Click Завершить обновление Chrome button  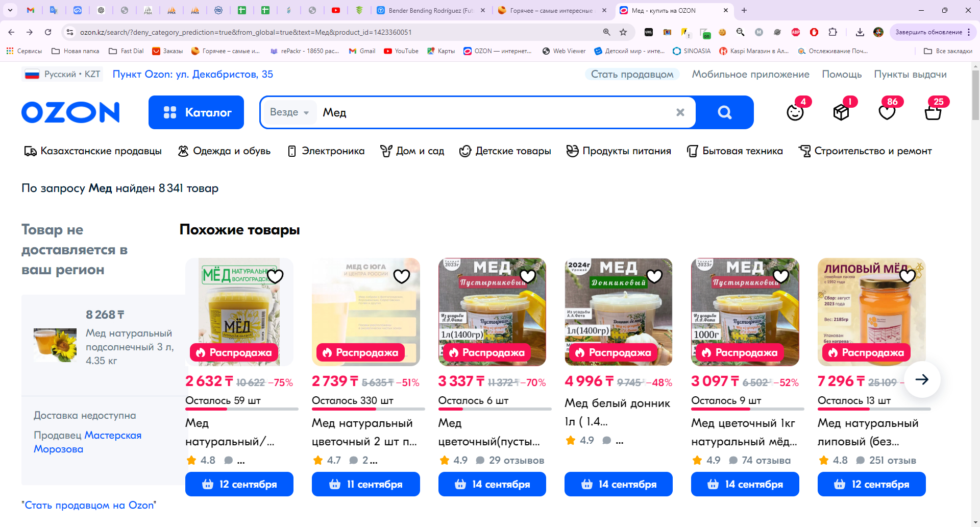coord(928,32)
